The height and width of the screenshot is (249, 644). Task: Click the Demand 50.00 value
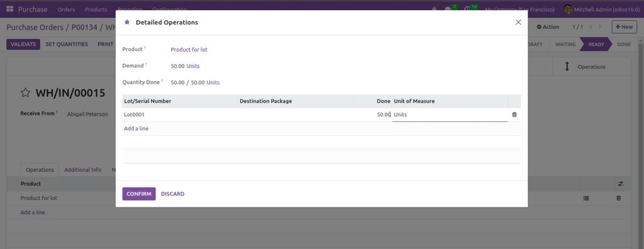(x=178, y=66)
